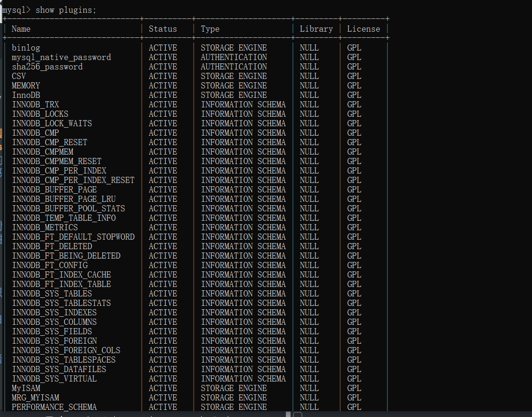Select the INNODB_SYS_VIRTUAL row name
The width and height of the screenshot is (532, 417).
pos(54,379)
